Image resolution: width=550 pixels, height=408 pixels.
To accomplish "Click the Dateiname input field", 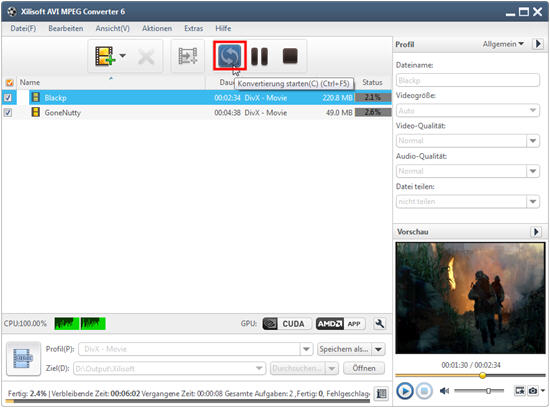I will 468,80.
